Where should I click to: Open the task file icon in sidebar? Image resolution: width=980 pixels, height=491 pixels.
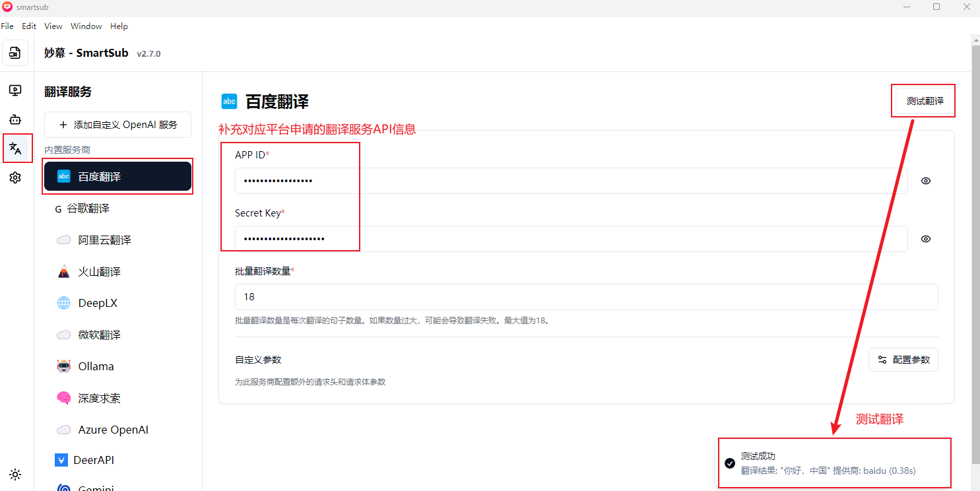coord(15,53)
